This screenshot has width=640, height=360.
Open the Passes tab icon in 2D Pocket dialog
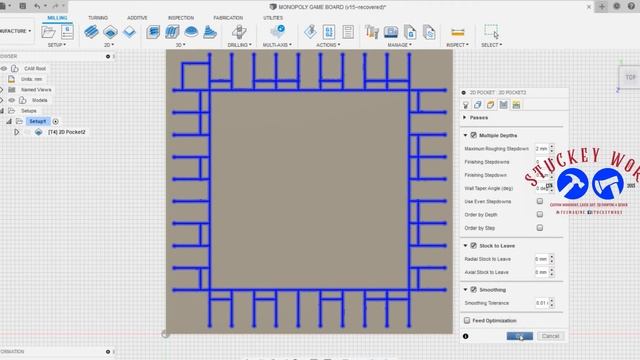click(504, 105)
